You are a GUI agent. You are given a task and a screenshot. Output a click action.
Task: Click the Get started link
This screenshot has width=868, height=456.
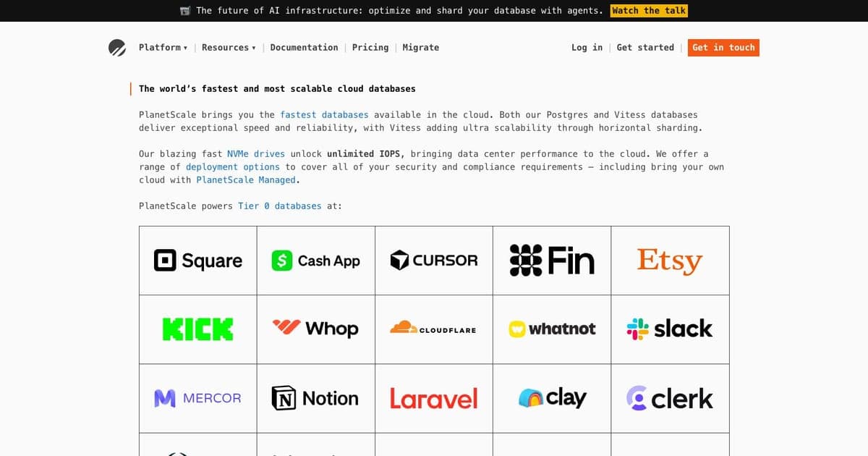(x=645, y=48)
